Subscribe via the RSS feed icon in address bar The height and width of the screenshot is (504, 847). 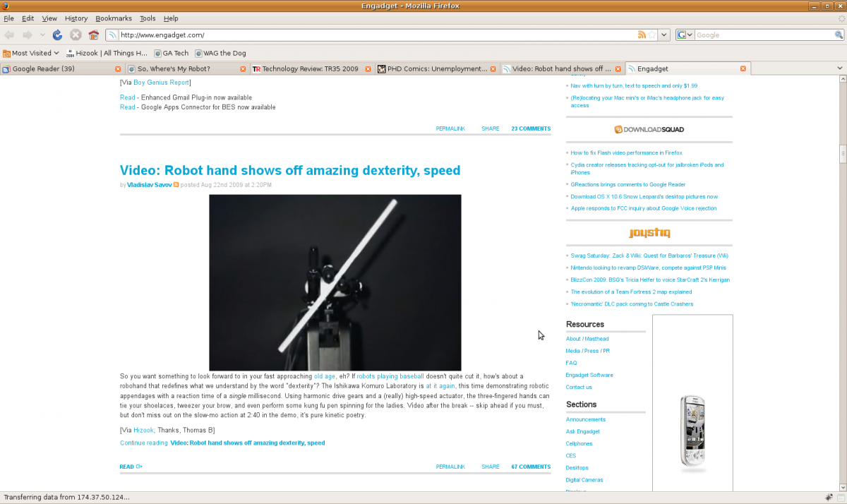coord(642,35)
